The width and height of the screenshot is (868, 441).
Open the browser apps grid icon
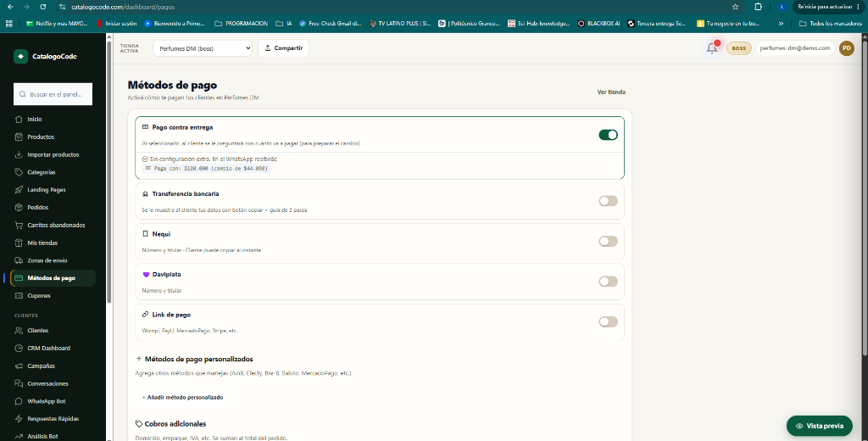point(8,24)
